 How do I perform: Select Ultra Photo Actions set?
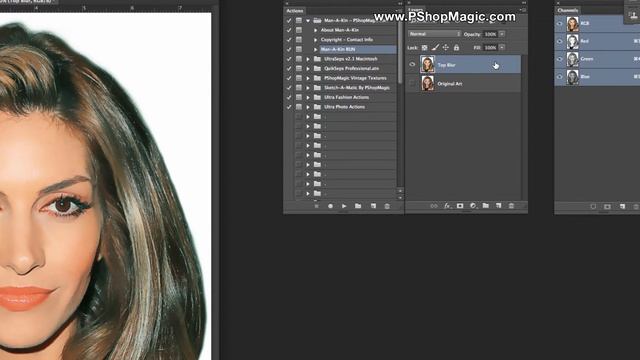(344, 107)
